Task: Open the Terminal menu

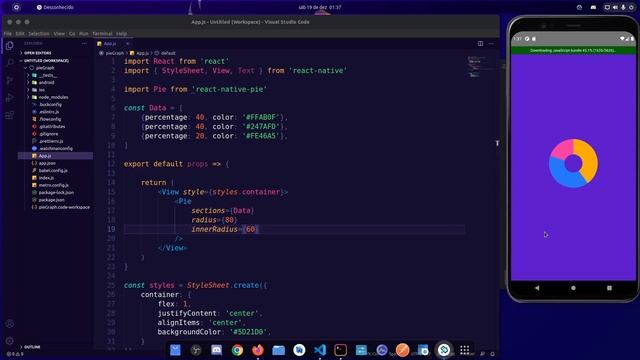Action: point(102,33)
